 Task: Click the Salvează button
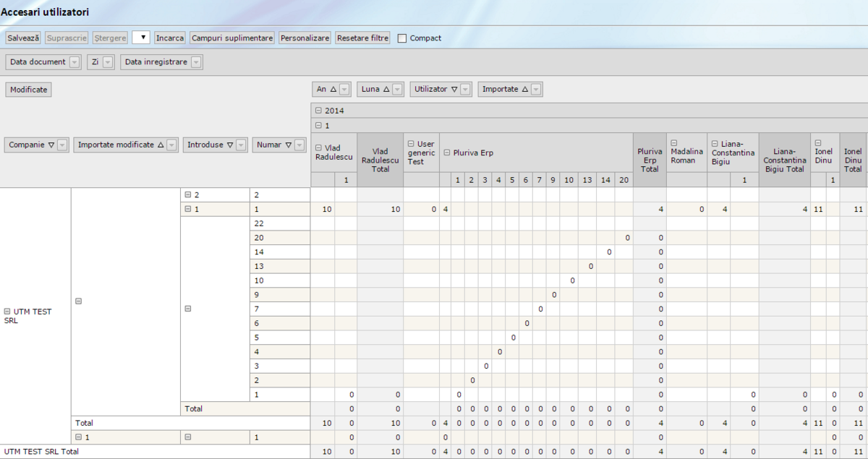pos(23,38)
